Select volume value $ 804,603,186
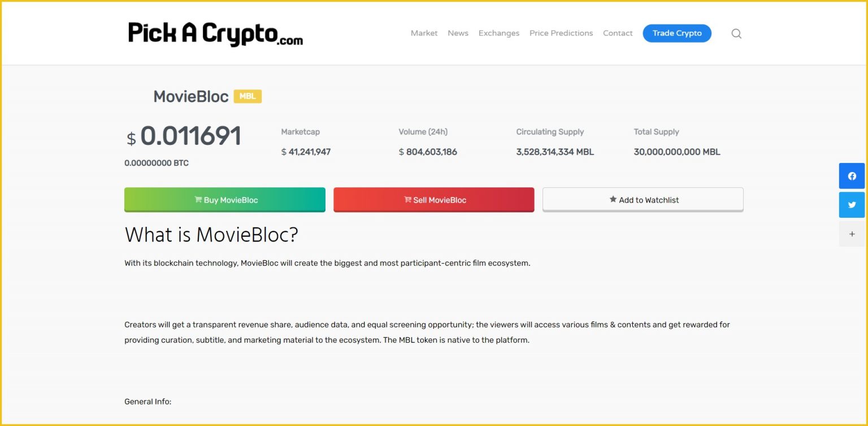 [428, 152]
